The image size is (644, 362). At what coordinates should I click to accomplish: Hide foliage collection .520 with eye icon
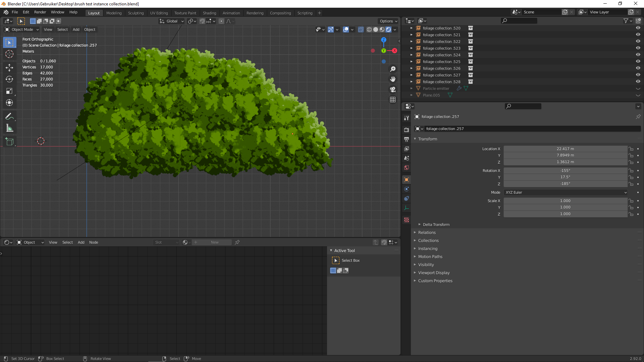pos(638,28)
